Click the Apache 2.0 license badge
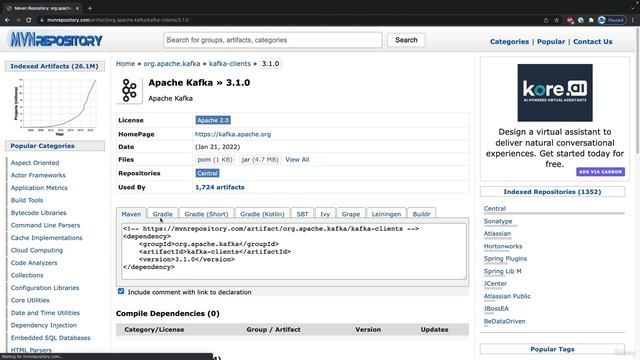 point(213,120)
